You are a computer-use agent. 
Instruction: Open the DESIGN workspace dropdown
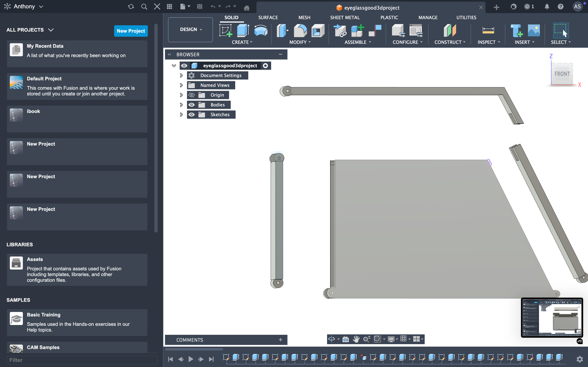(190, 29)
